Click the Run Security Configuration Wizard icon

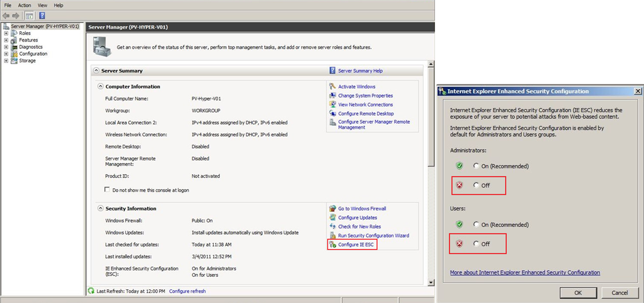pyautogui.click(x=332, y=236)
